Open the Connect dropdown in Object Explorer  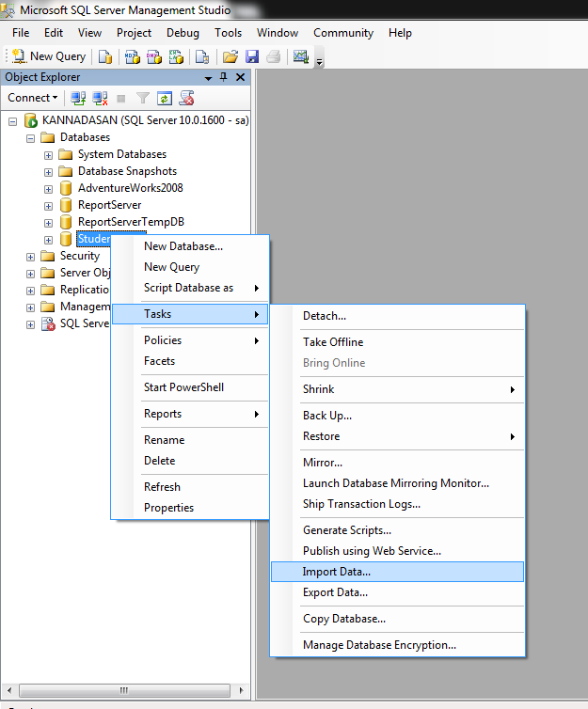click(33, 98)
